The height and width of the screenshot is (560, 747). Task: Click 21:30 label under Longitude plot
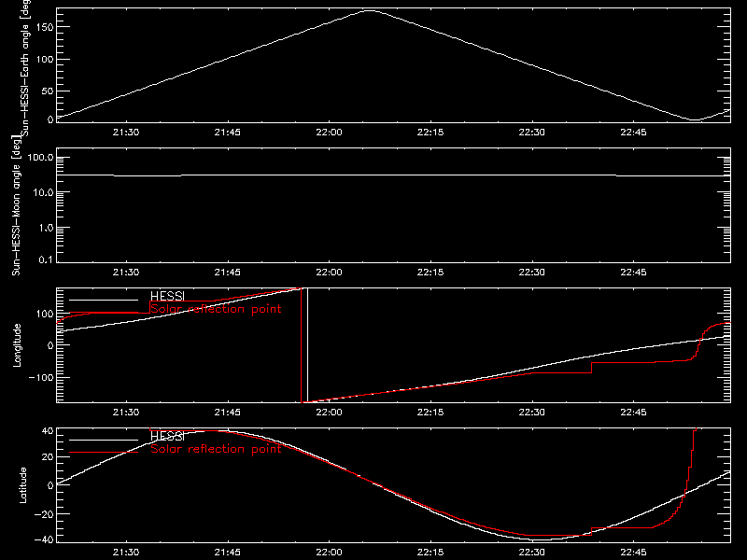126,413
